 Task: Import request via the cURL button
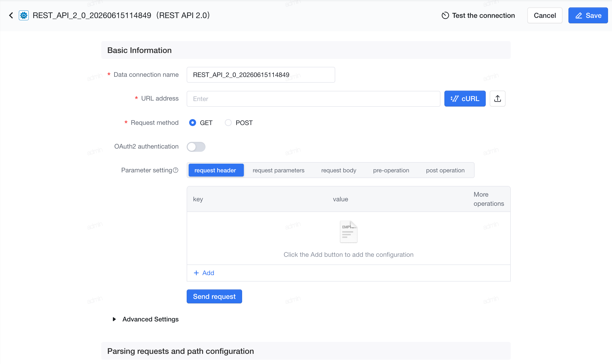[465, 99]
